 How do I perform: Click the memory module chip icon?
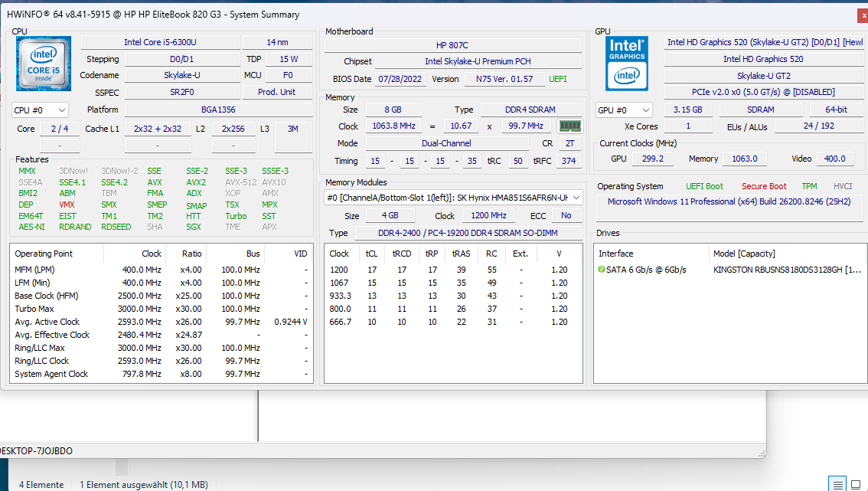[x=569, y=126]
